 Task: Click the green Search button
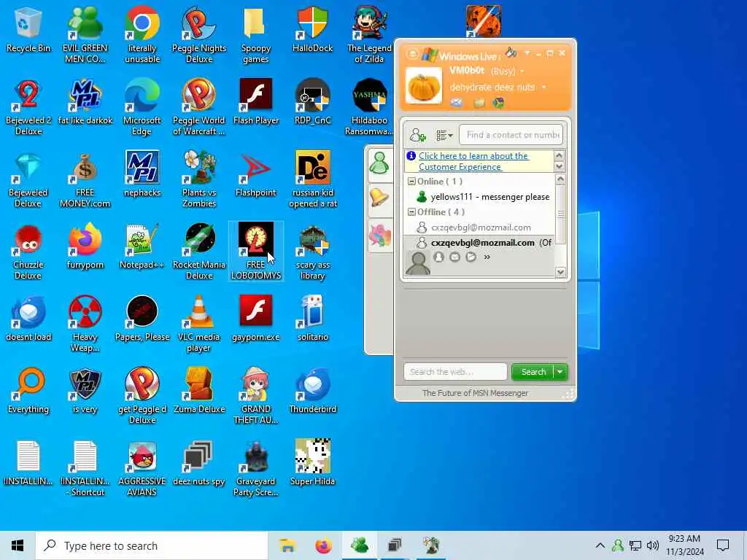[533, 372]
